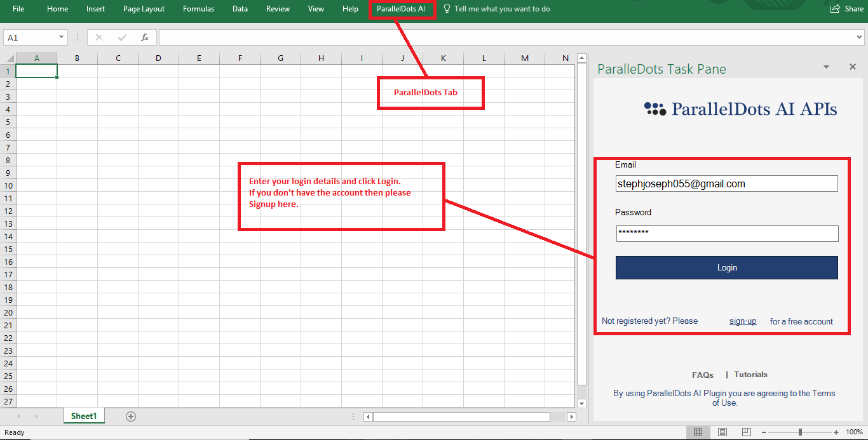868x440 pixels.
Task: Open the Terms of Use link
Action: [x=774, y=398]
